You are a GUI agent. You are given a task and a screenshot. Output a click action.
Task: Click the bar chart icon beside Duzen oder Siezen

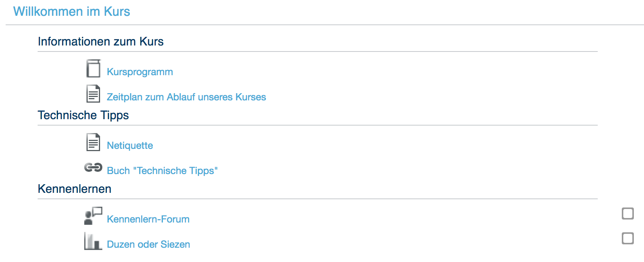[x=93, y=241]
